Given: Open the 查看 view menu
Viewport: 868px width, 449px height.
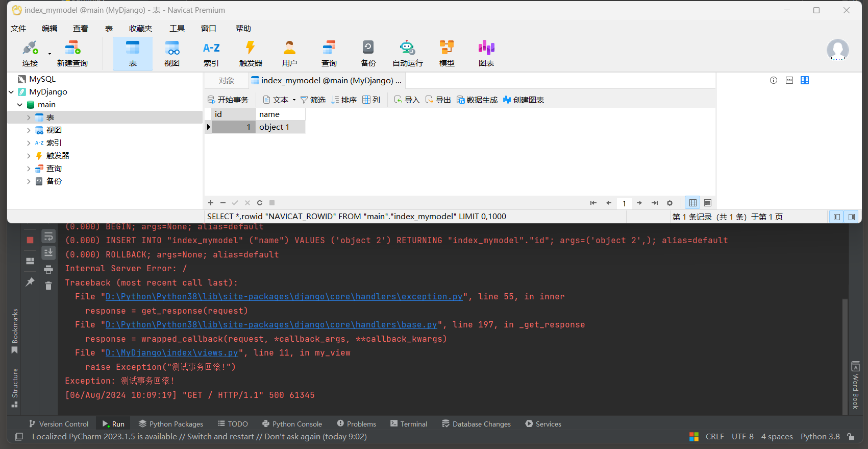Looking at the screenshot, I should (81, 29).
